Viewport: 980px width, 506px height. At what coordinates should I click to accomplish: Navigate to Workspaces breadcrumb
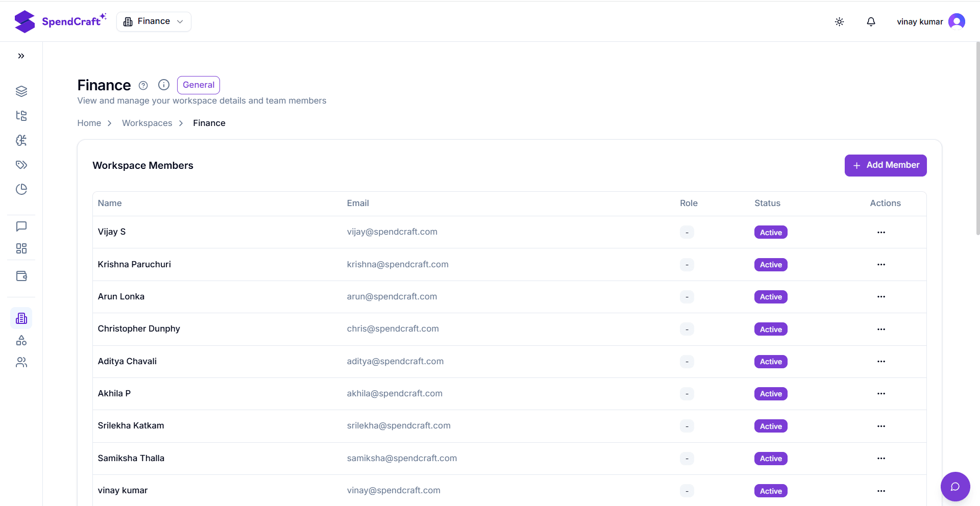click(x=147, y=123)
